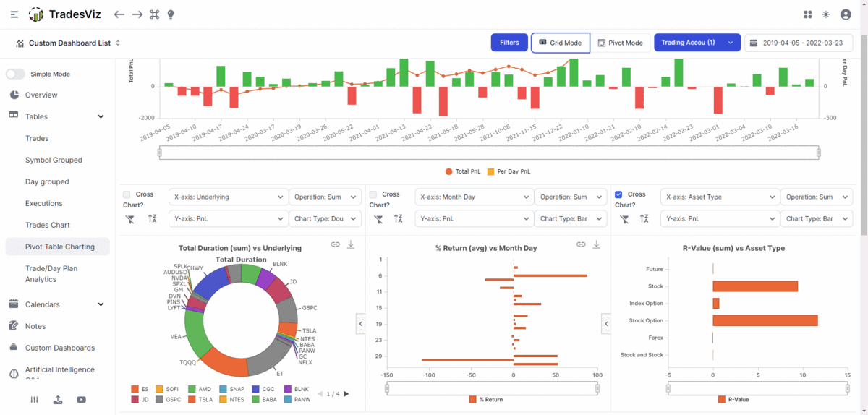Open the YouTube video icon

(x=81, y=400)
